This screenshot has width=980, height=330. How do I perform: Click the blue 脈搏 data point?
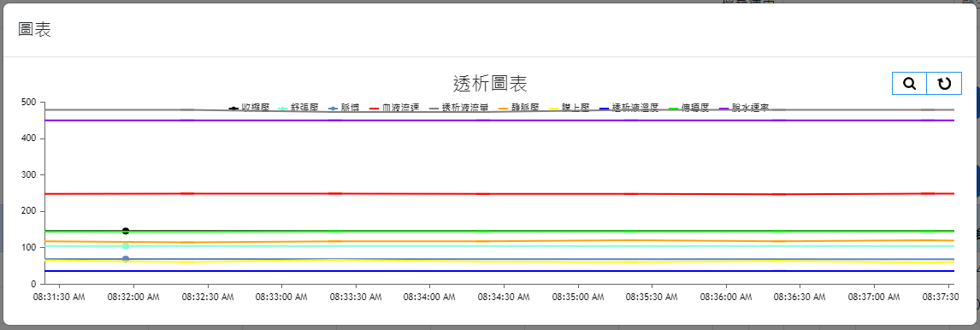point(126,259)
